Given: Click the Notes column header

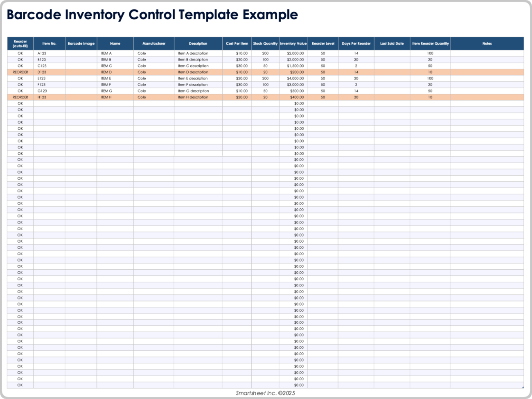Looking at the screenshot, I should 487,43.
